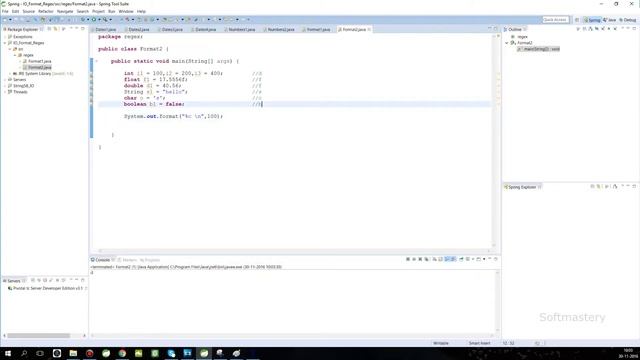Open the Window menu
The height and width of the screenshot is (360, 640).
pyautogui.click(x=126, y=11)
